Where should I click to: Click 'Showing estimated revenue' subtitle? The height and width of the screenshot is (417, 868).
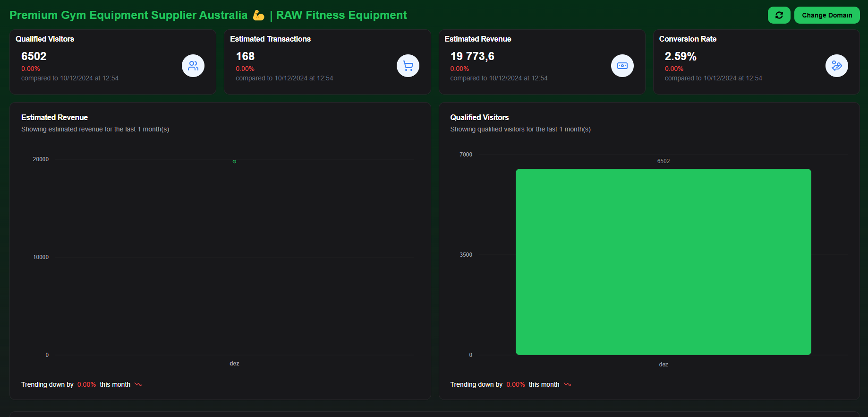click(95, 129)
